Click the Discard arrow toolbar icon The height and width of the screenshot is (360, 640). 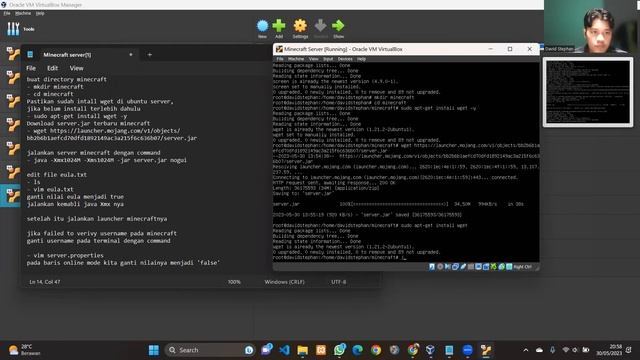coord(320,26)
